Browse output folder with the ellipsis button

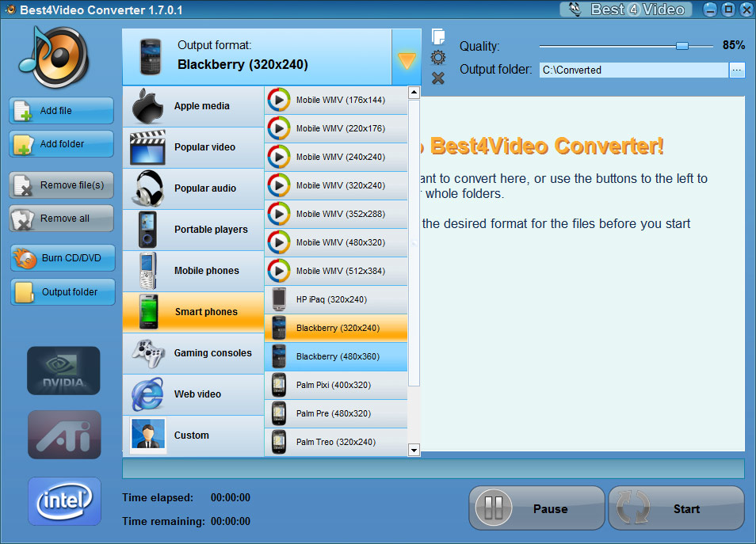point(737,70)
